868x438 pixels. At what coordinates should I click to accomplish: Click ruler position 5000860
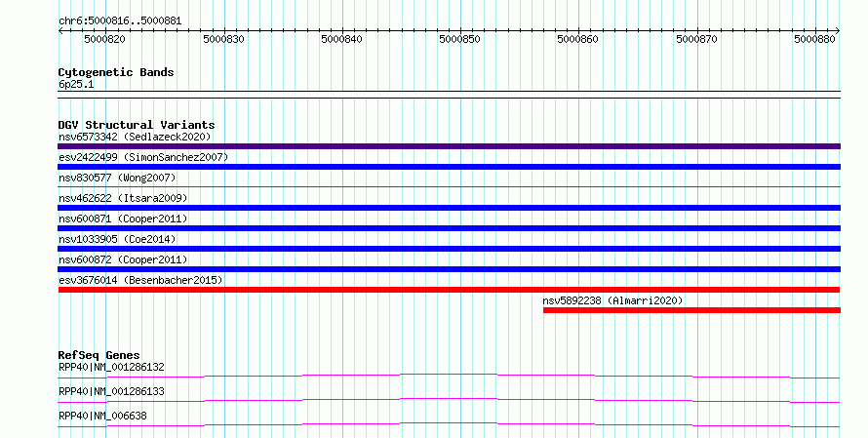point(578,39)
